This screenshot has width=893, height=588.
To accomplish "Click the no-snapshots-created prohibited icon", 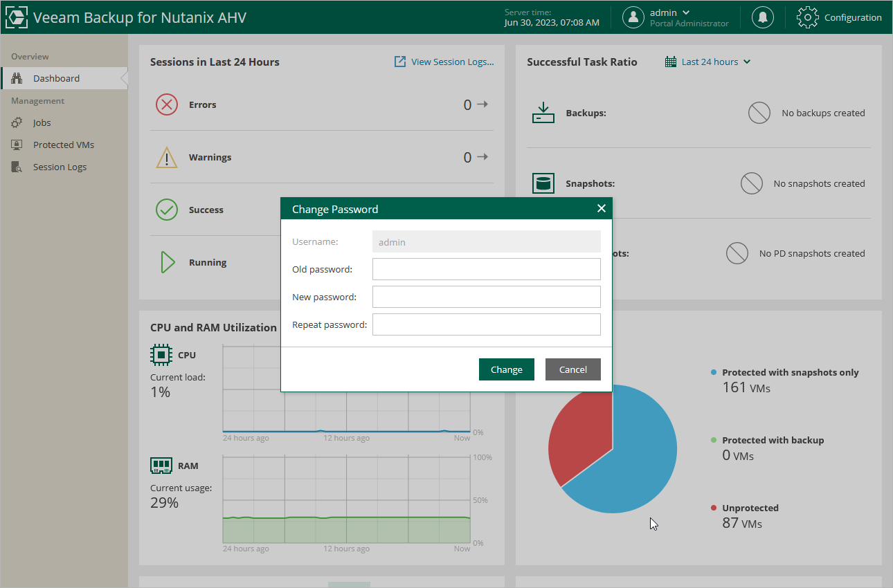I will pos(751,183).
